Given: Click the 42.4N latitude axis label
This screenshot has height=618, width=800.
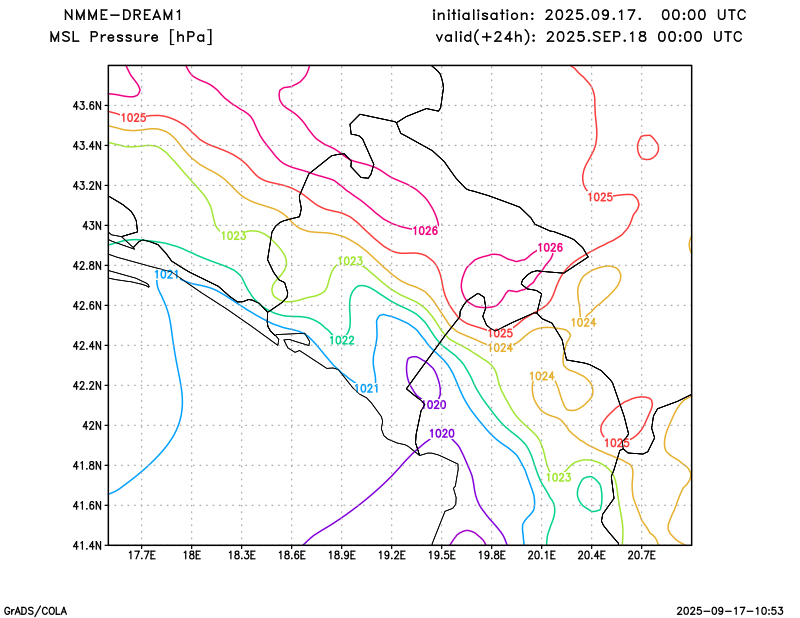Looking at the screenshot, I should pos(87,345).
